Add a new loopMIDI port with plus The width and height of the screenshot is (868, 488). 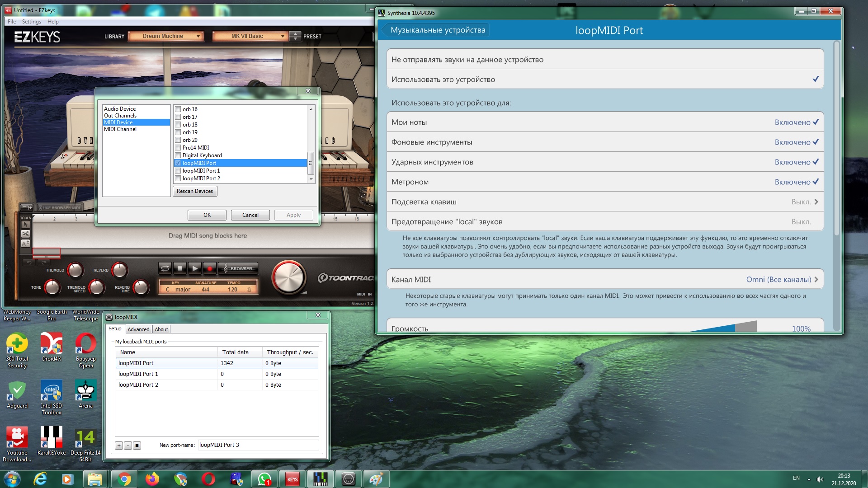click(x=119, y=446)
